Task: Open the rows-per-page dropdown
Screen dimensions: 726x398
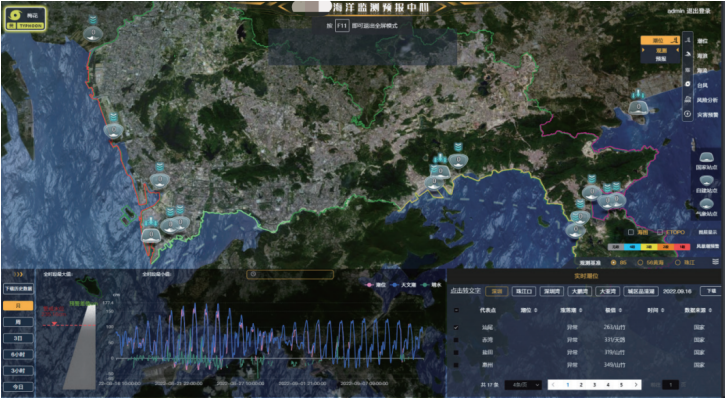Action: point(523,385)
